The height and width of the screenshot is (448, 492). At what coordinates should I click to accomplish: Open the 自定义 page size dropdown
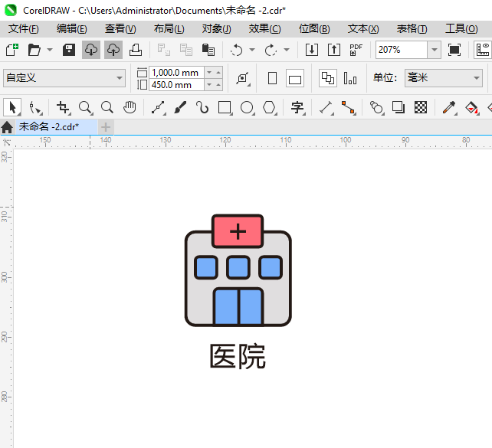point(64,78)
